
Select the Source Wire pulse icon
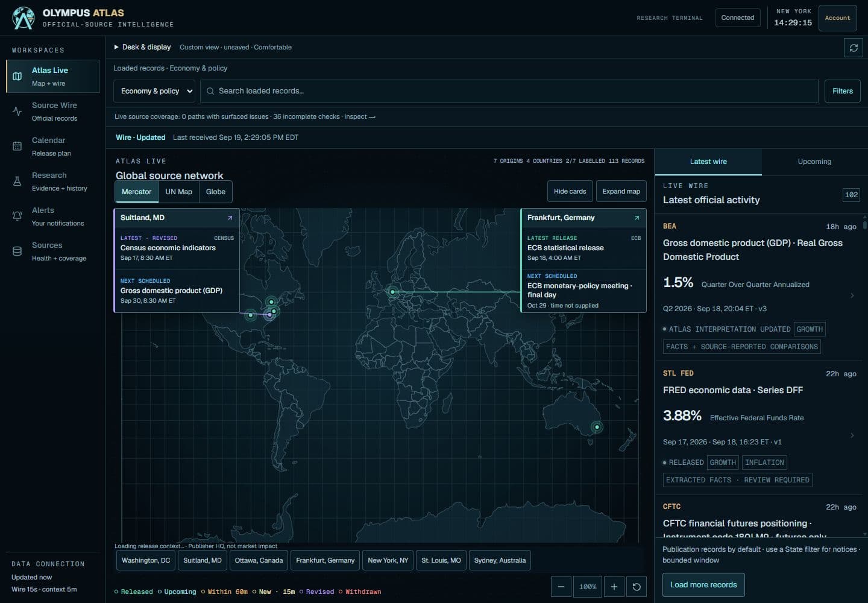pos(17,112)
